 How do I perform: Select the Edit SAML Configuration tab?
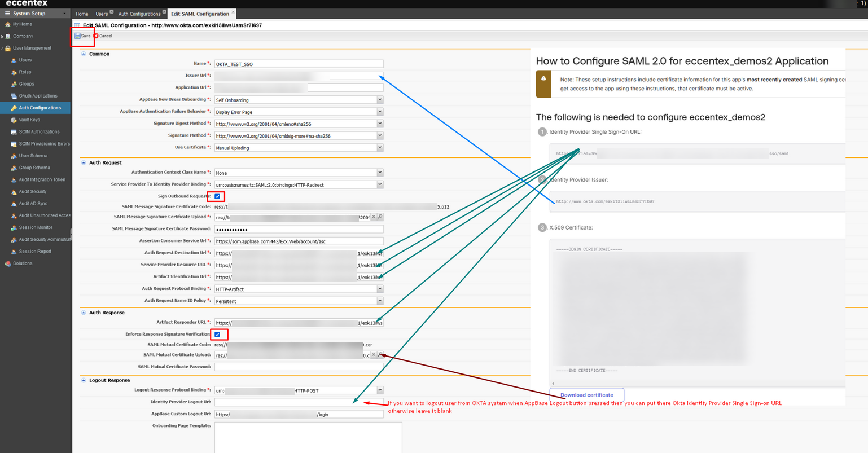pyautogui.click(x=200, y=14)
